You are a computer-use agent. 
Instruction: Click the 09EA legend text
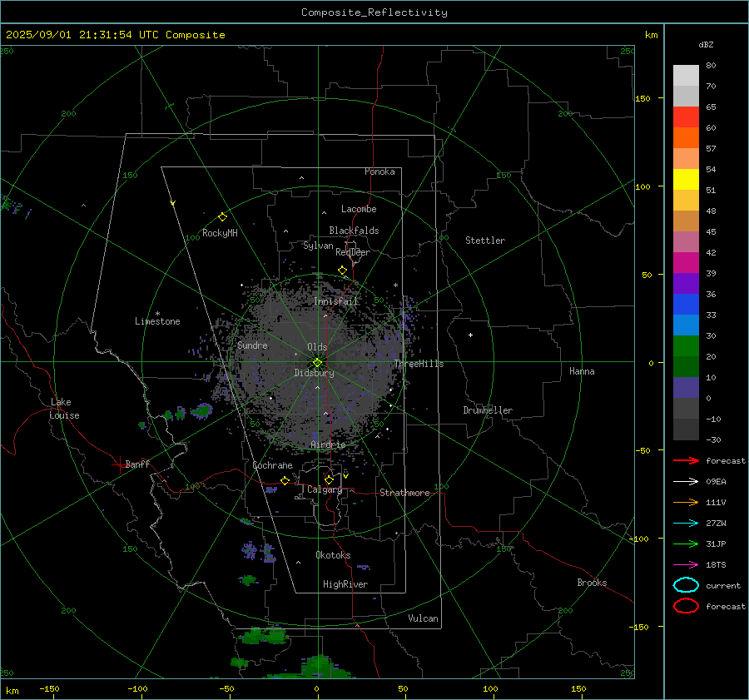tap(716, 482)
